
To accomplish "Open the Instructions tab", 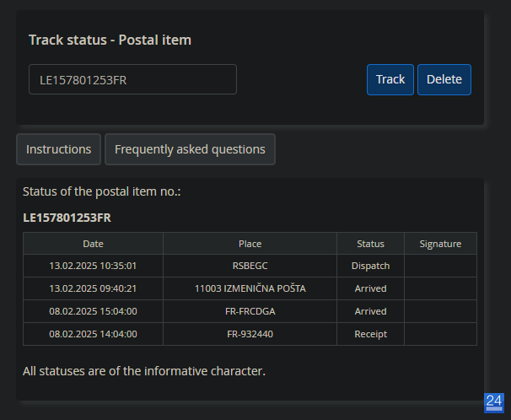I will point(59,149).
